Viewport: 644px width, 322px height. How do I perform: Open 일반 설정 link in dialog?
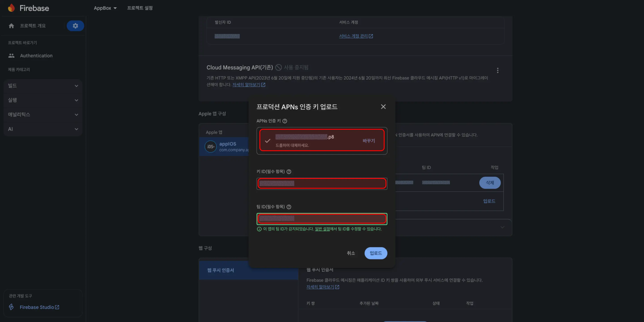[322, 229]
